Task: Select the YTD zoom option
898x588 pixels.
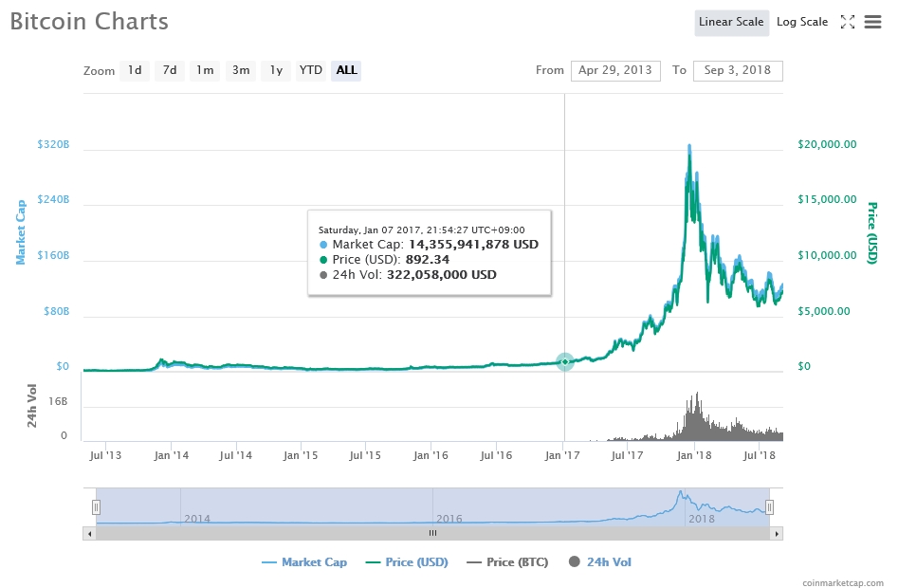Action: [311, 70]
